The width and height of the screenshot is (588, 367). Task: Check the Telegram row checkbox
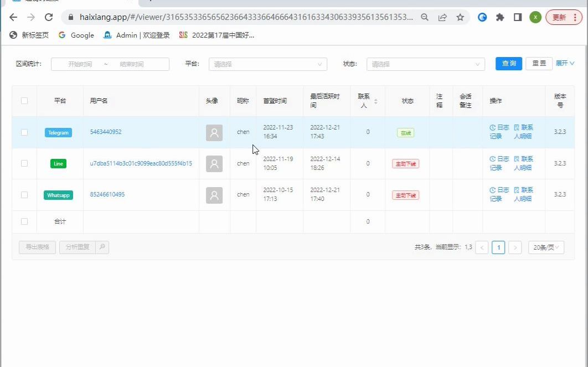(24, 132)
